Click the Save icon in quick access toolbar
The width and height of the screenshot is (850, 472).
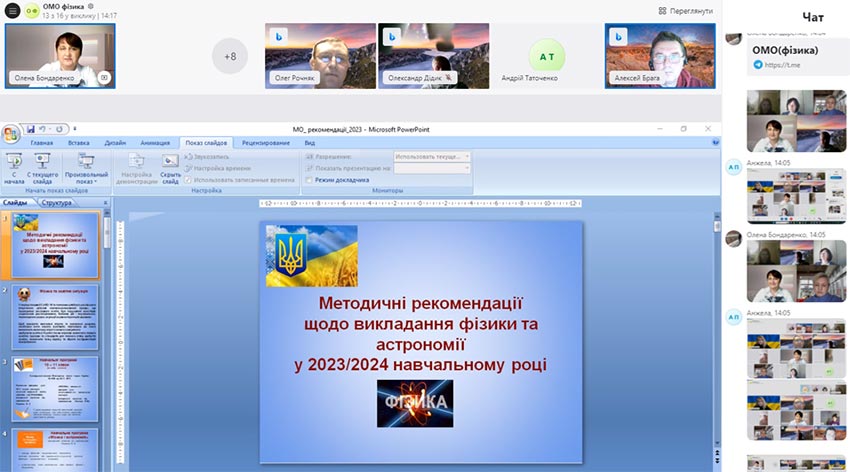tap(31, 129)
